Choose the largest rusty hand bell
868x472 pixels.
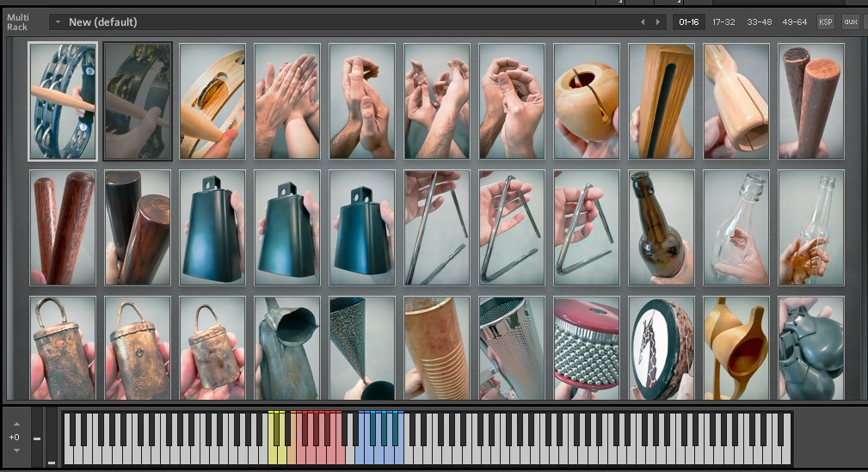tap(63, 348)
